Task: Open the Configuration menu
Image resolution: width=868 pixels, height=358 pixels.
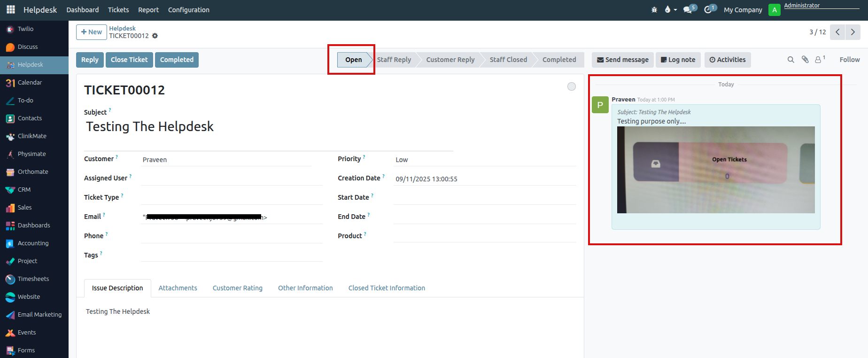Action: coord(188,10)
